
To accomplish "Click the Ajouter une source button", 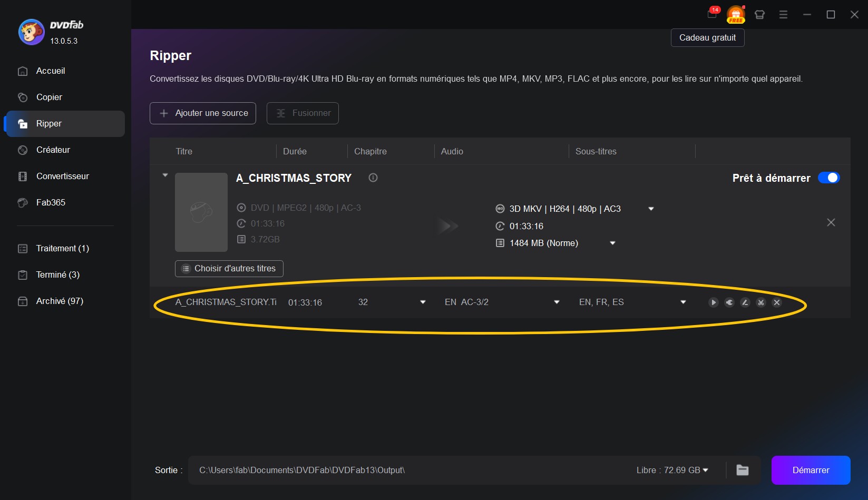I will click(202, 113).
